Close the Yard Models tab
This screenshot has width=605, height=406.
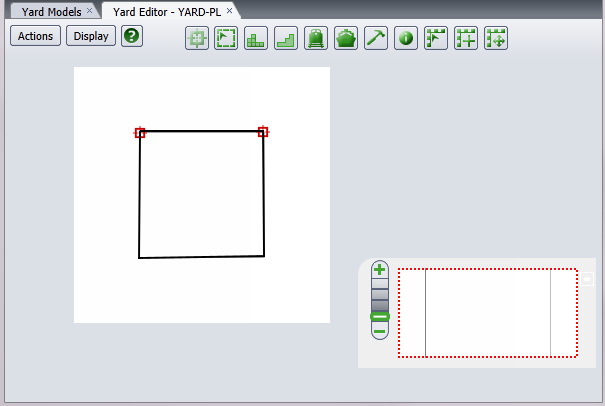(x=90, y=11)
